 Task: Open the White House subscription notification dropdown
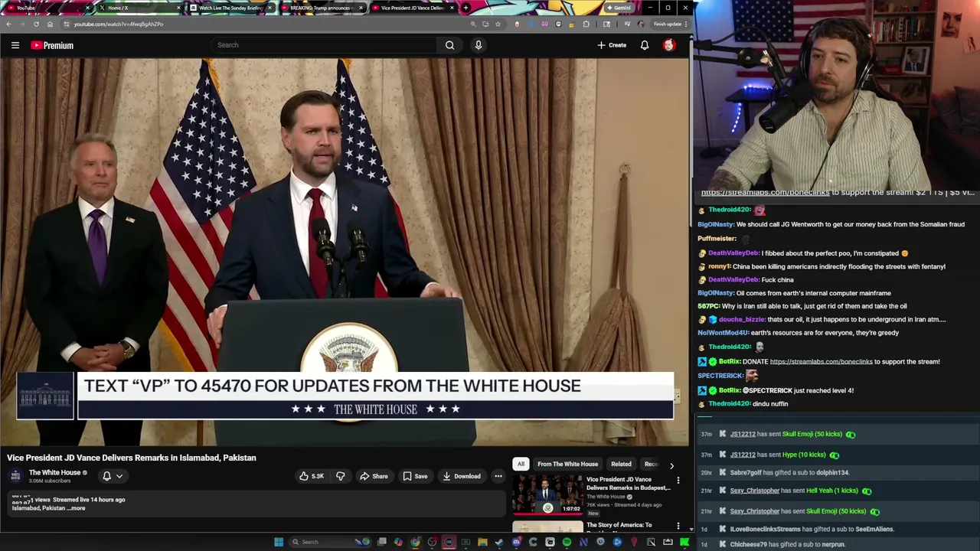click(113, 476)
